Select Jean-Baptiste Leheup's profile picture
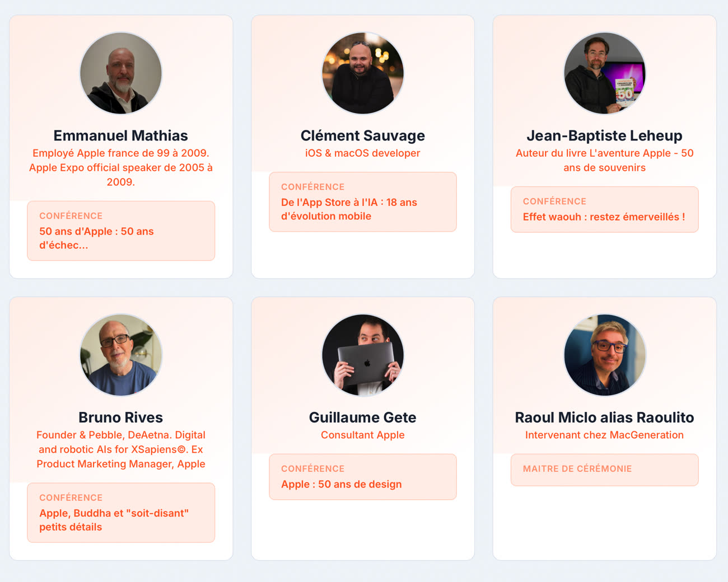This screenshot has height=582, width=728. click(605, 73)
